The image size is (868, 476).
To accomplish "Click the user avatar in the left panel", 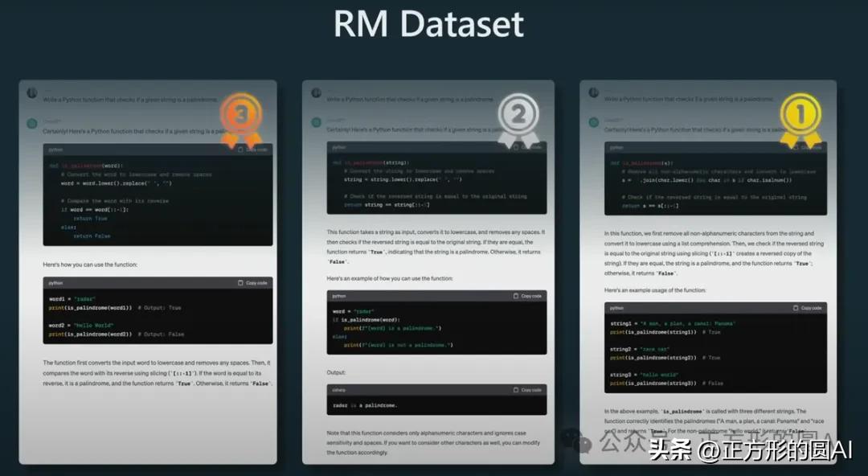I will pyautogui.click(x=32, y=93).
